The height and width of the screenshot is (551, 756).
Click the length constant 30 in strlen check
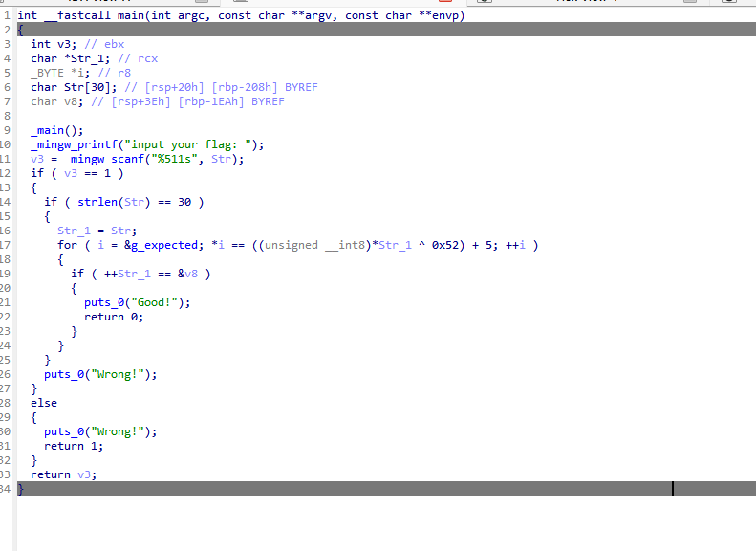coord(184,202)
